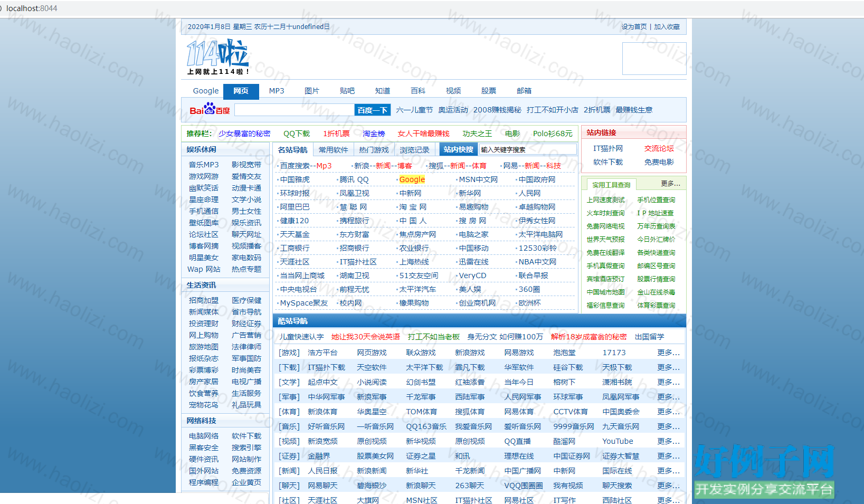Open the VeryCD site link
This screenshot has width=864, height=504.
pyautogui.click(x=472, y=275)
